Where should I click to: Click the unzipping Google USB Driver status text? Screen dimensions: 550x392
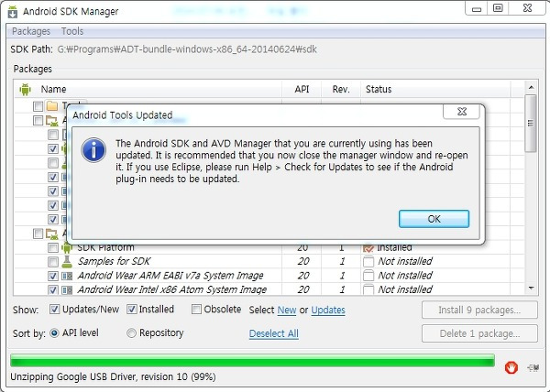[x=113, y=377]
